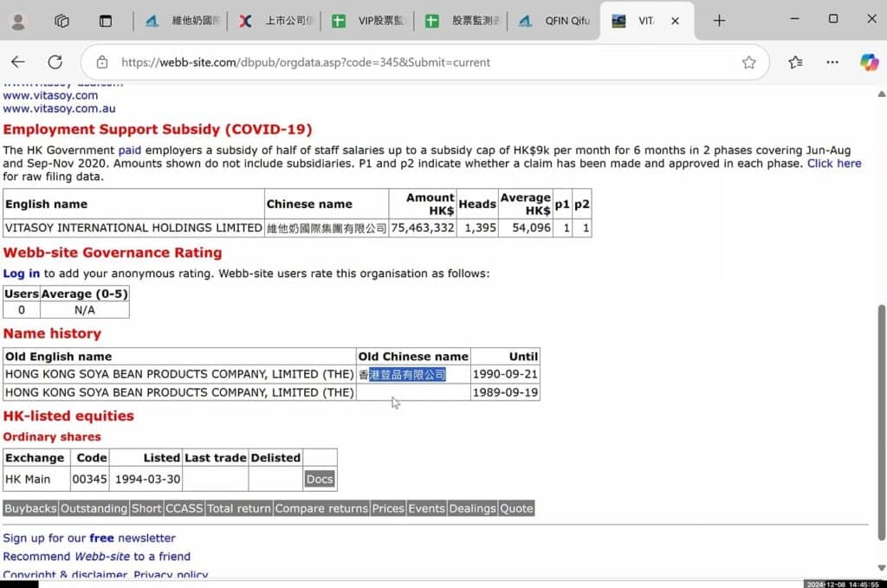Open the Buybacks button
Image resolution: width=887 pixels, height=588 pixels.
(x=30, y=508)
